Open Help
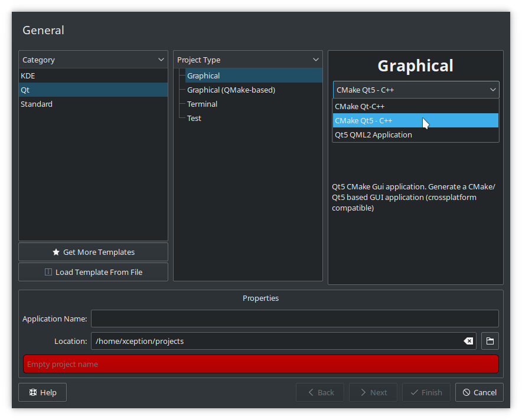522x420 pixels. click(43, 392)
